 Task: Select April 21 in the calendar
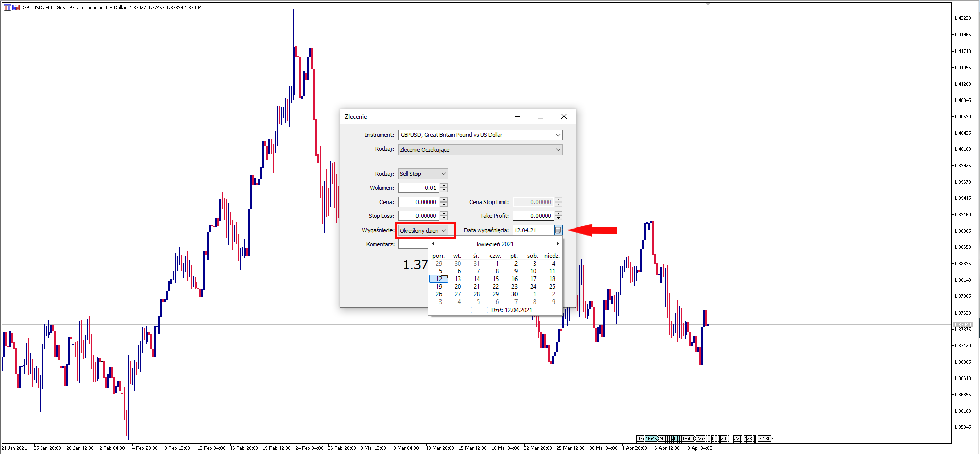477,287
